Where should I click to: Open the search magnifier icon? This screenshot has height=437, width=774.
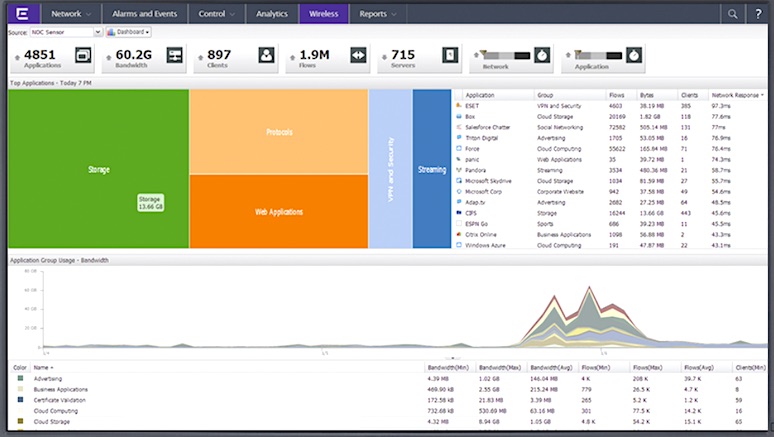733,14
